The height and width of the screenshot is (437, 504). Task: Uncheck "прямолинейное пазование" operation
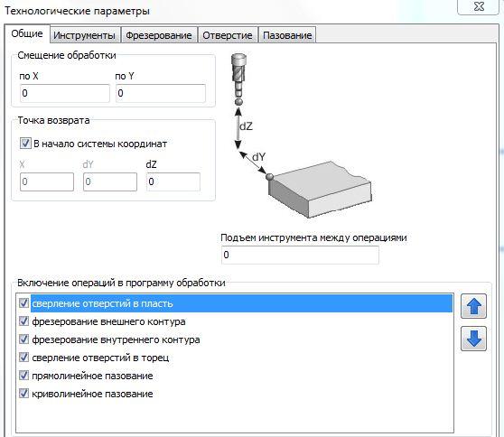tap(23, 376)
